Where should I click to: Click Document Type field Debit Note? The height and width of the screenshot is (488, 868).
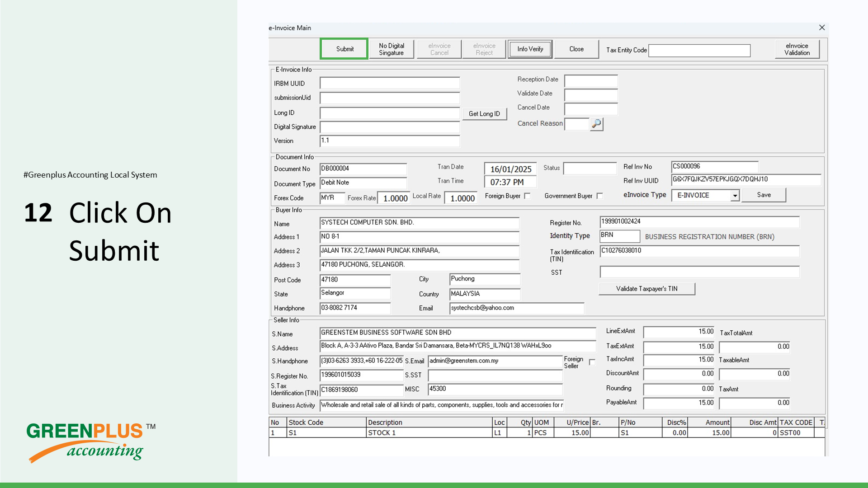point(363,183)
